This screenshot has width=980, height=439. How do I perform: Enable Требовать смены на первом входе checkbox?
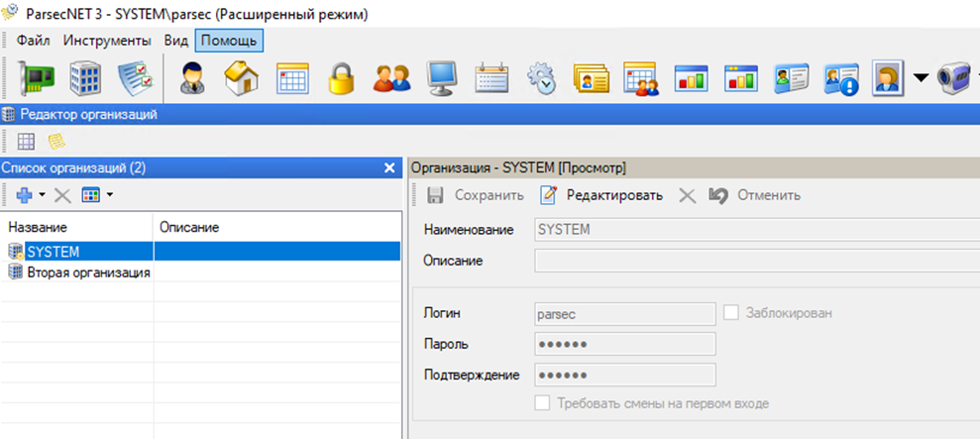542,403
